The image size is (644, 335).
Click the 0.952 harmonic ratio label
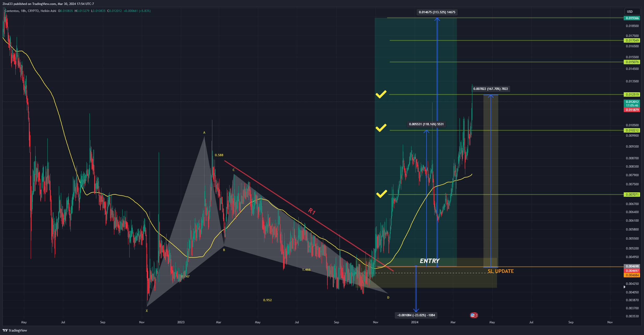point(267,300)
